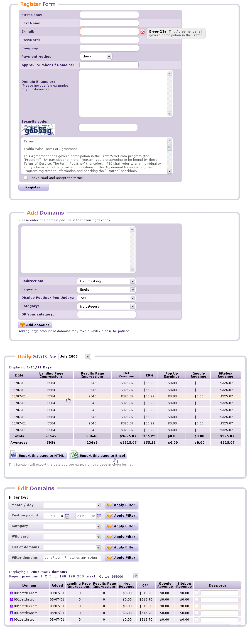Click the scroll-up arrow in Domain Examples box
250x644 pixels.
(x=169, y=74)
